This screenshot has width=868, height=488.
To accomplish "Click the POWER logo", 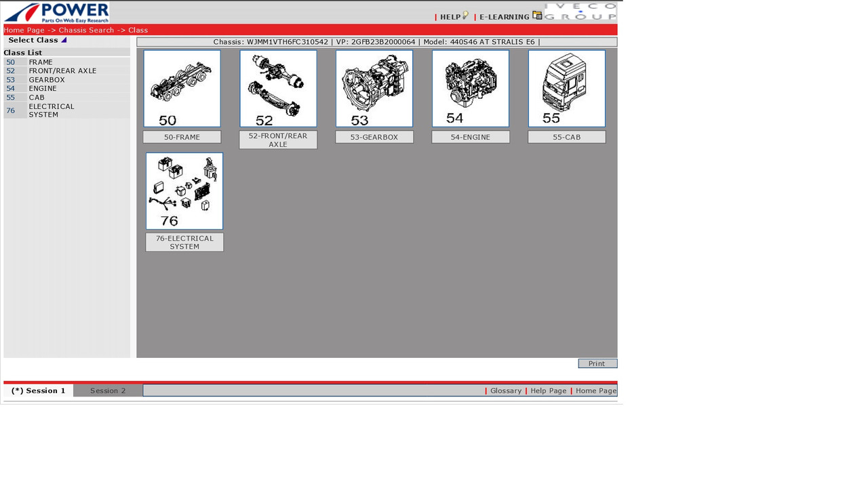I will [56, 12].
